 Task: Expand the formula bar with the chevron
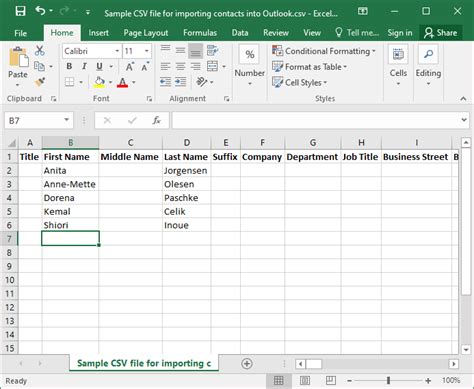click(464, 120)
